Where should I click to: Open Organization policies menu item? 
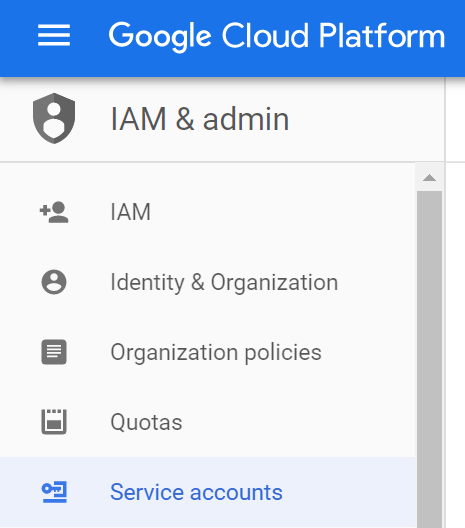[208, 352]
